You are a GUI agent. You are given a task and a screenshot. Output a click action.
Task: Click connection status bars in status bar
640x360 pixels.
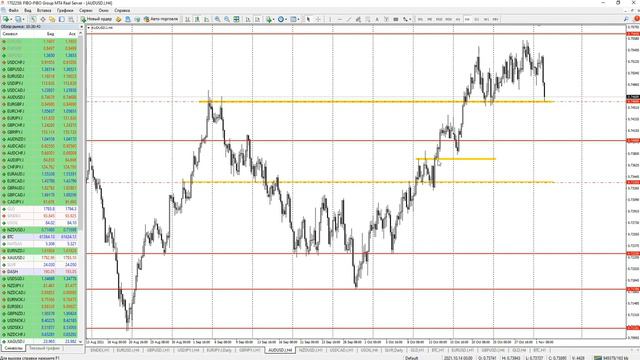coord(597,358)
